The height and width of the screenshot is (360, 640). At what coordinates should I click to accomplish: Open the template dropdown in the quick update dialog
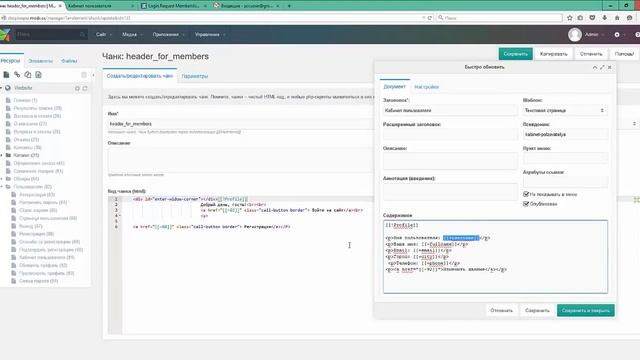click(x=602, y=111)
